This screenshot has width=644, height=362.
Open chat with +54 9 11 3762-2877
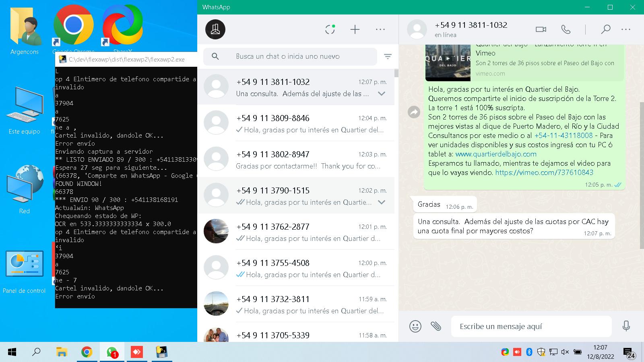pos(296,232)
